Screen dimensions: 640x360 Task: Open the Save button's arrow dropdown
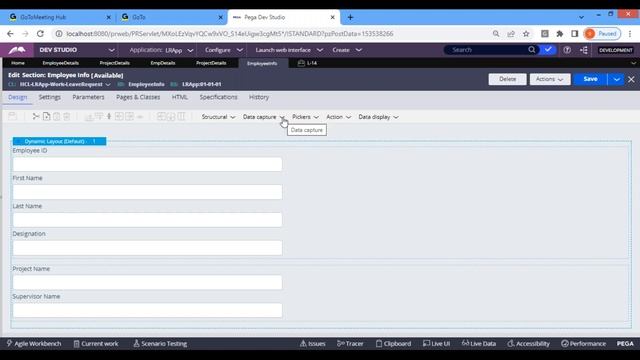click(616, 79)
